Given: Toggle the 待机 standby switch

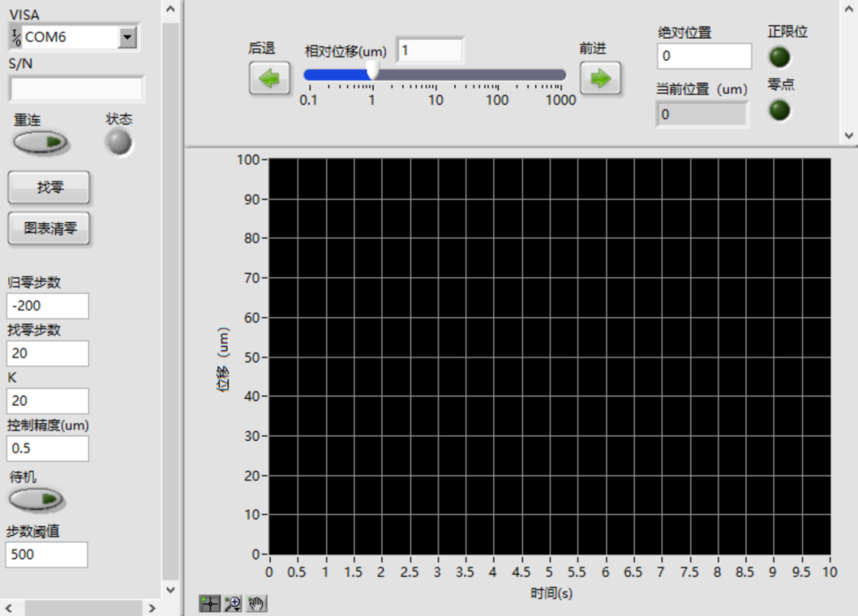Looking at the screenshot, I should coord(37,499).
